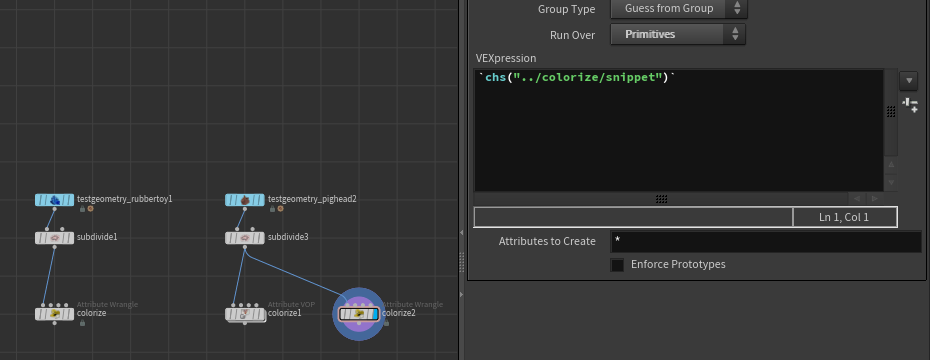Screen dimensions: 930x360
Task: Click the subdivide3 node icon
Action: [245, 238]
